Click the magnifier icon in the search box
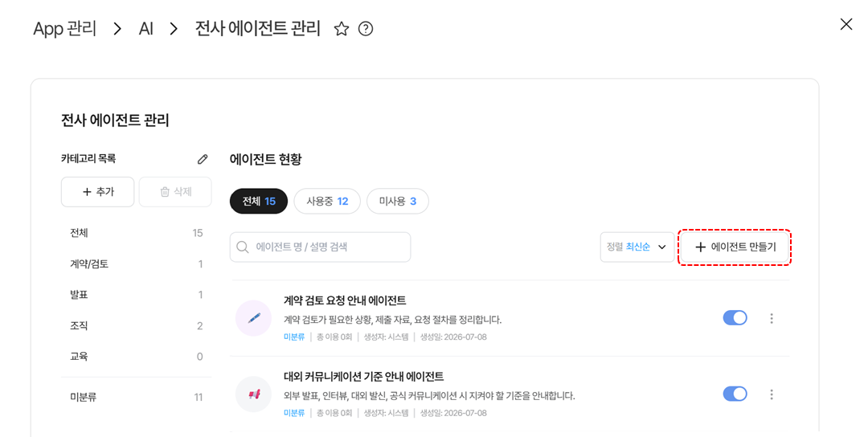The height and width of the screenshot is (437, 868). [243, 247]
